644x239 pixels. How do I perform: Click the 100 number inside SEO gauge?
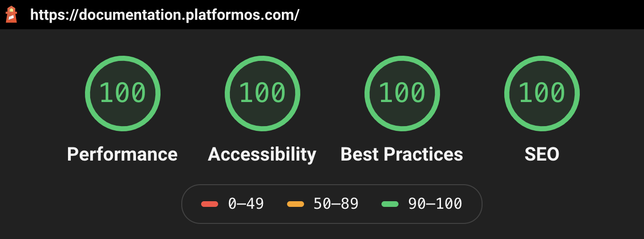point(542,93)
